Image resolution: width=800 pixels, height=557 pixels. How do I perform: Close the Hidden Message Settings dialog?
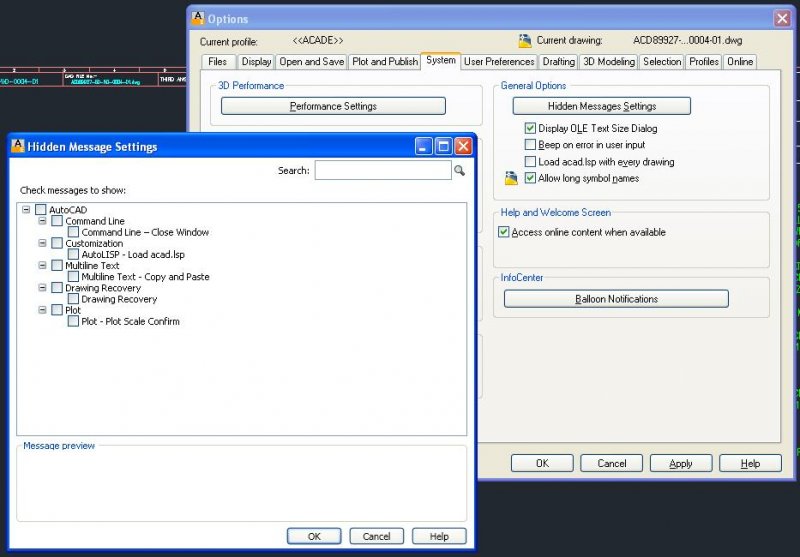pyautogui.click(x=463, y=146)
